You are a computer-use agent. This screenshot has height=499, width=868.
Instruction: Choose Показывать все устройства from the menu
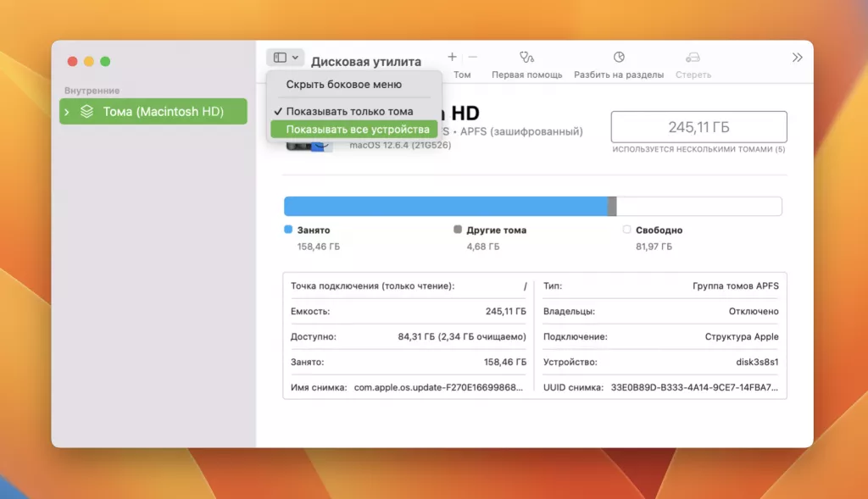pos(353,128)
